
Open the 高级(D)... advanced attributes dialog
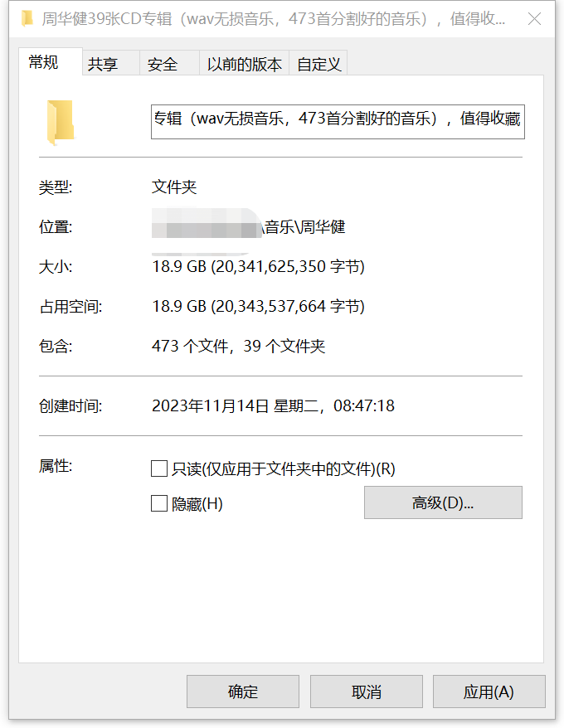point(443,502)
